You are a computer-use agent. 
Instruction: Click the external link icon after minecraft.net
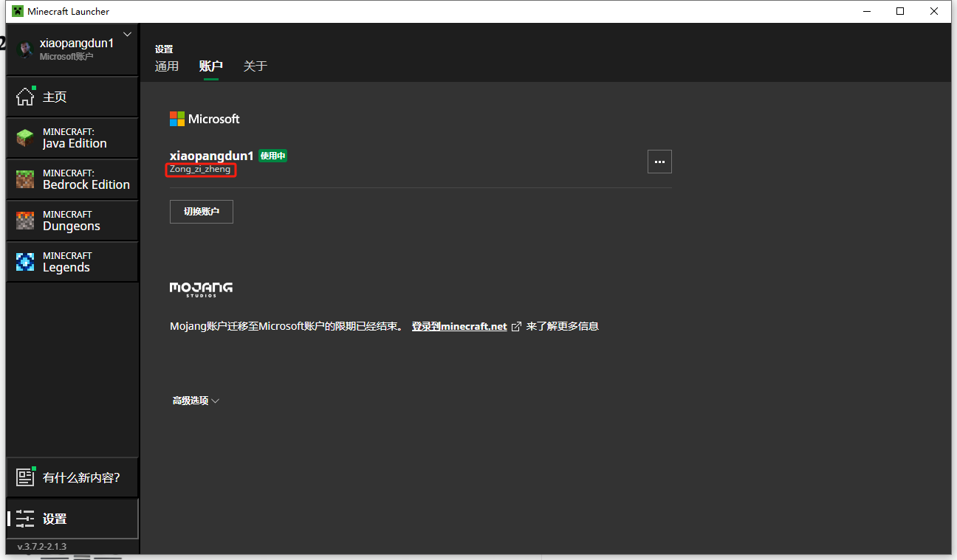coord(516,326)
